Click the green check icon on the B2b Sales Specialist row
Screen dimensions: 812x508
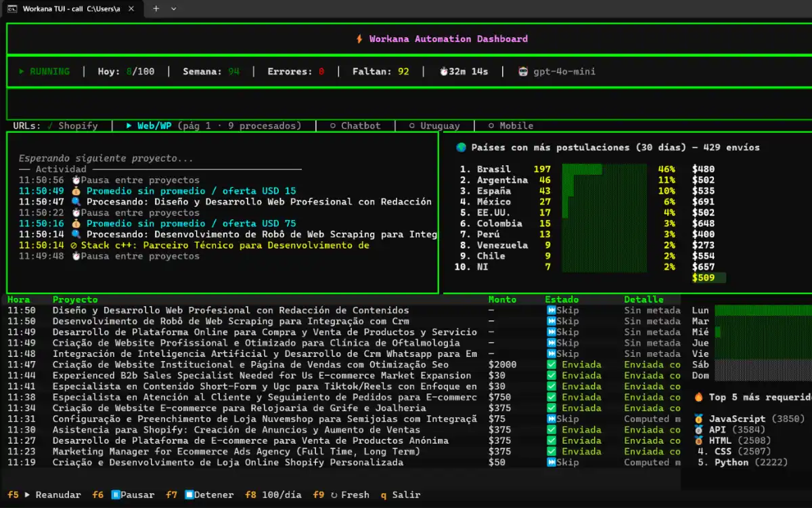tap(551, 375)
